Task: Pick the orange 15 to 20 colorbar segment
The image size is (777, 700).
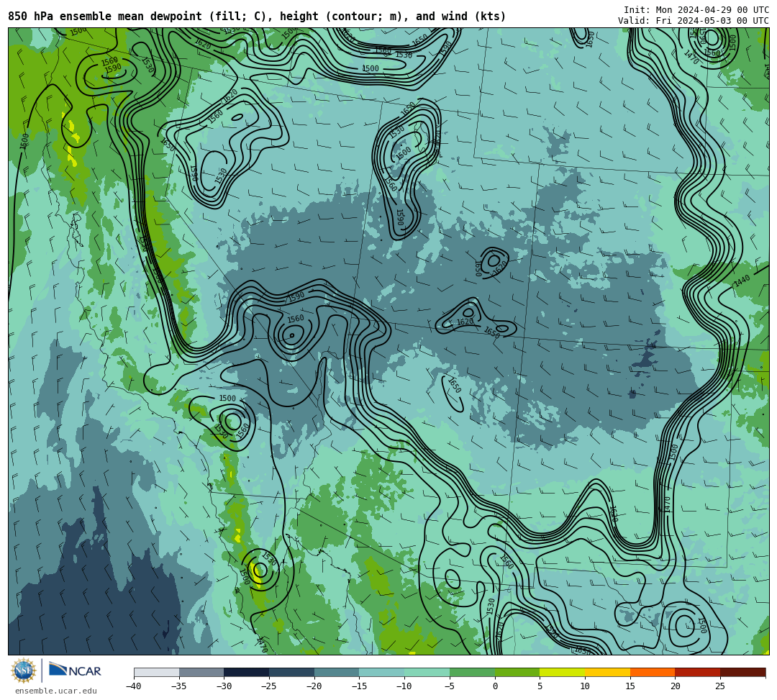Action: click(653, 672)
